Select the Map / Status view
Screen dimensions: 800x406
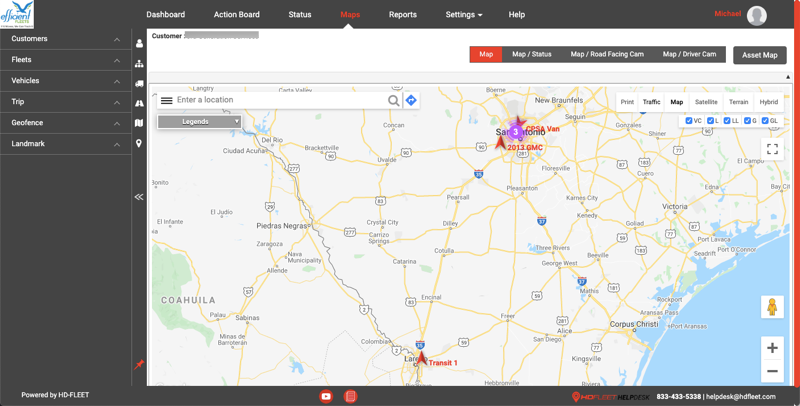[x=532, y=54]
